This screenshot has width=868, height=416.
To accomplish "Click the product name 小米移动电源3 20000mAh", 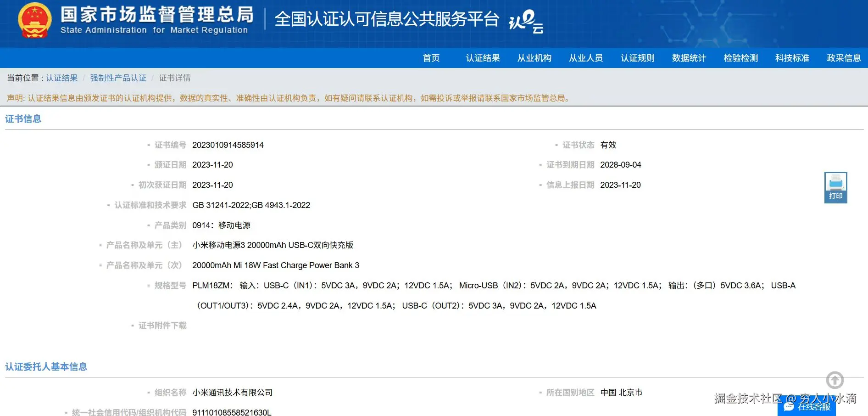I will coord(273,245).
